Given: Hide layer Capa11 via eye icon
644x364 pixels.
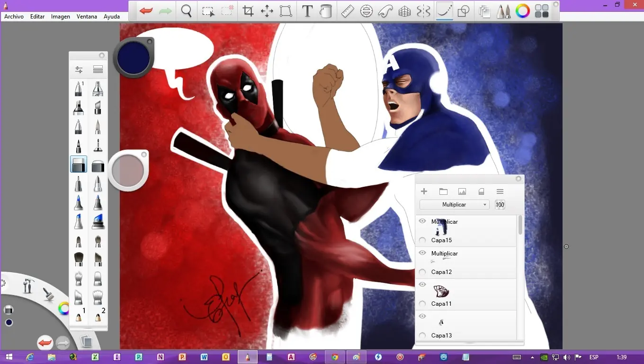Looking at the screenshot, I should (x=422, y=284).
